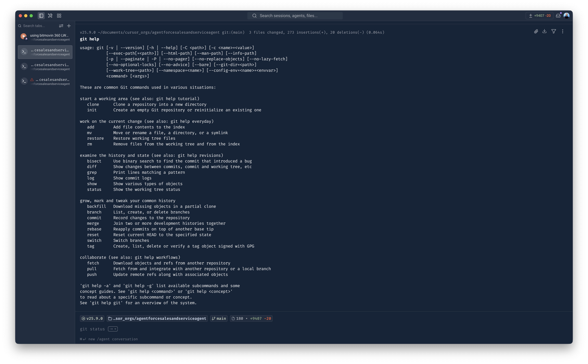The image size is (588, 364).
Task: Expand the arrow dropdown beside git status
Action: [113, 329]
